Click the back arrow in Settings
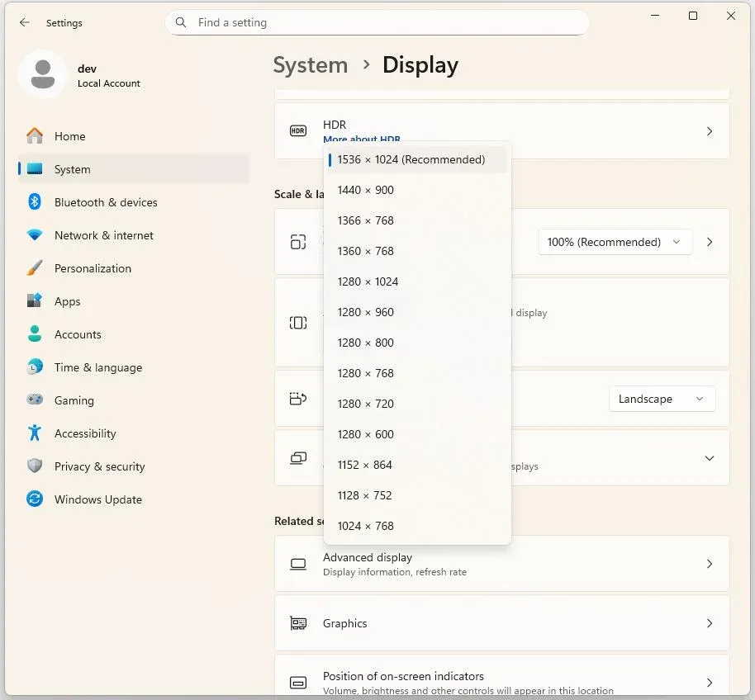This screenshot has height=700, width=755. (x=25, y=22)
